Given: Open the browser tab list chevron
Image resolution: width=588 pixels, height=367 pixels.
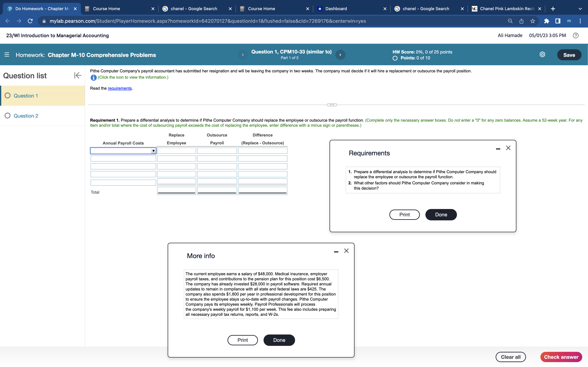Looking at the screenshot, I should pyautogui.click(x=580, y=9).
